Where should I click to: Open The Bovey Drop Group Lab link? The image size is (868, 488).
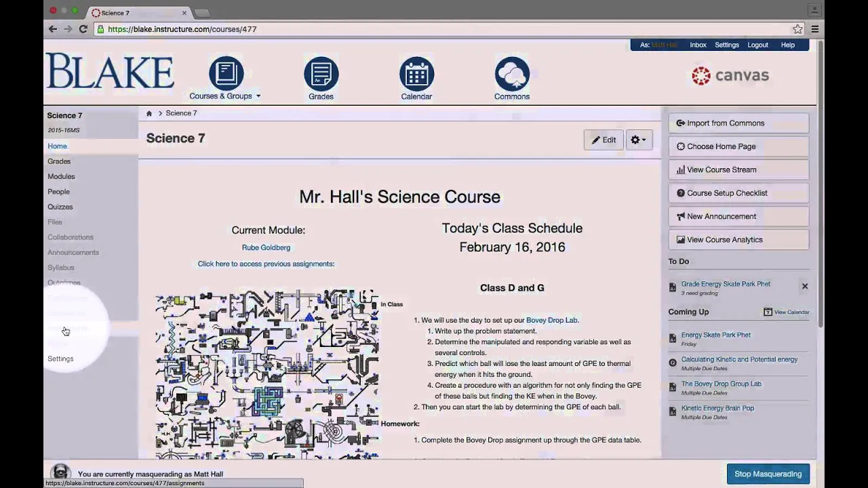point(721,384)
